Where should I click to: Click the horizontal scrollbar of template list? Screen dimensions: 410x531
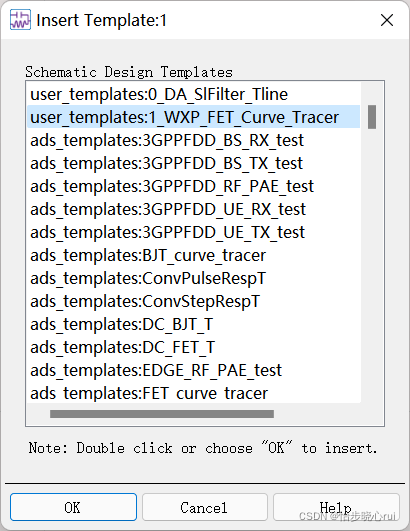coord(162,414)
